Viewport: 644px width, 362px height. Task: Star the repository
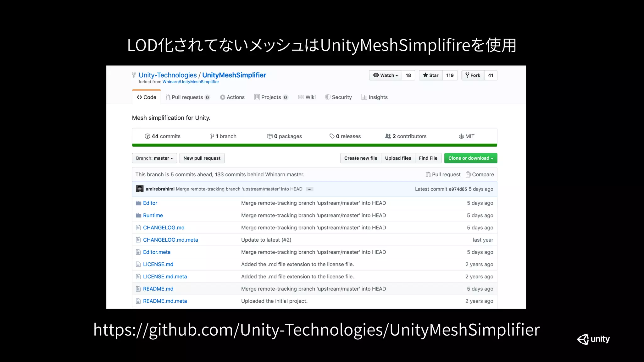(x=430, y=75)
